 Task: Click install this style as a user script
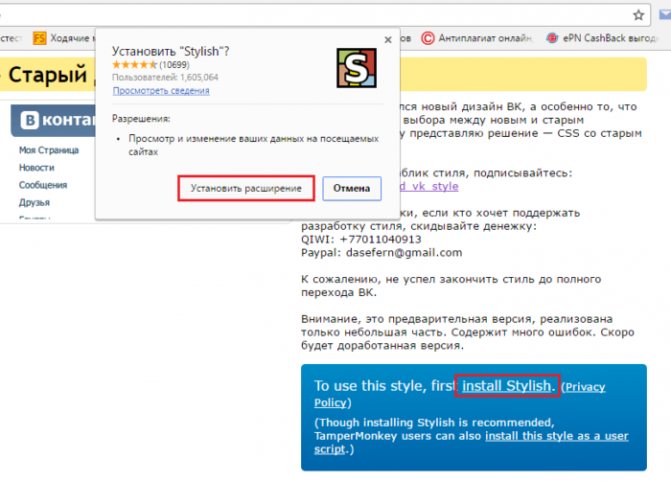click(x=471, y=442)
